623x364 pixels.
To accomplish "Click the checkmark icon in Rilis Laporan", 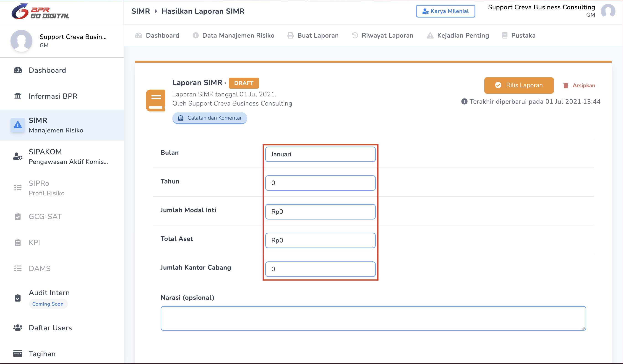I will (x=498, y=85).
